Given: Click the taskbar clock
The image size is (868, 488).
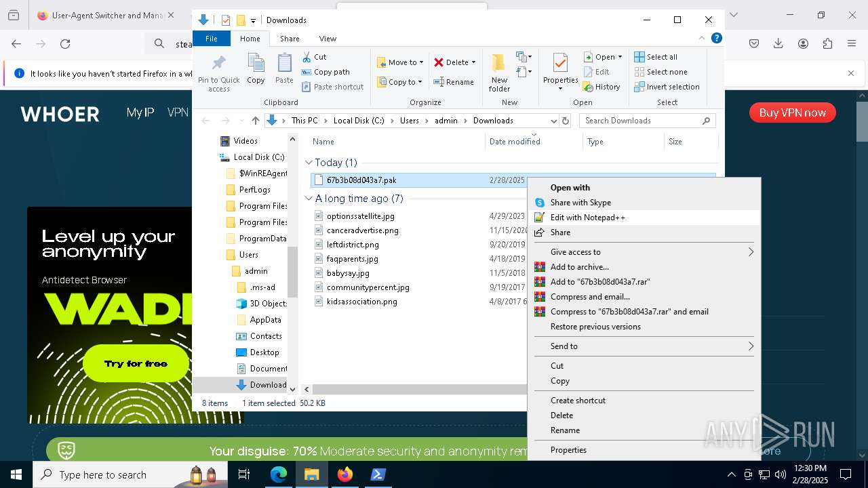Looking at the screenshot, I should tap(810, 474).
